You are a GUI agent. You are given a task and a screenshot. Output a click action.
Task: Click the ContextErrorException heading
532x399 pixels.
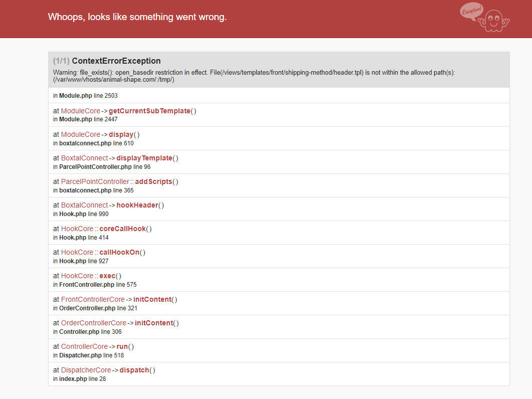[116, 61]
